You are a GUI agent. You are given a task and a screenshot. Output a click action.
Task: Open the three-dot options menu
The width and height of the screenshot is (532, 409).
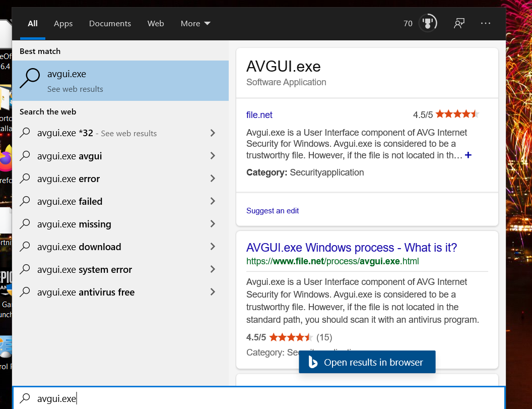pos(486,23)
